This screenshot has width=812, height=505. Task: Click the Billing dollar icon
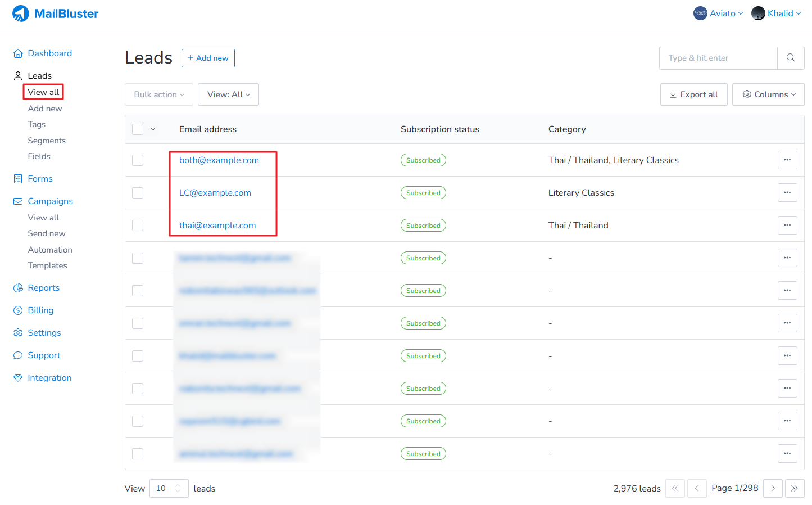[x=18, y=310]
